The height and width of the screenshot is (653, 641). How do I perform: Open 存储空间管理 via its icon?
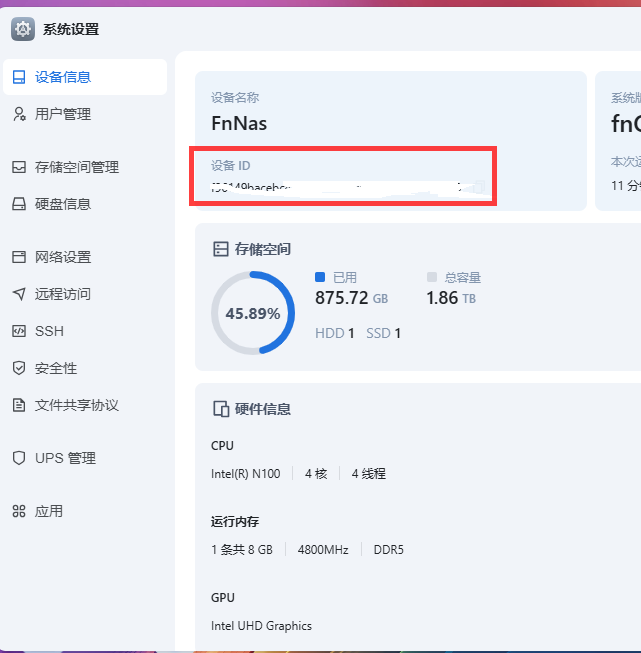pos(19,167)
